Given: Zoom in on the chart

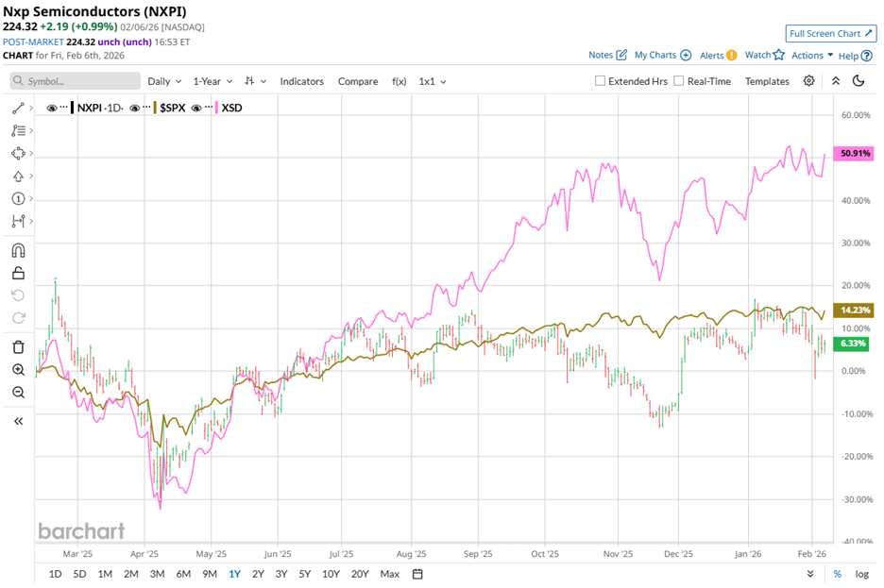Looking at the screenshot, I should click(x=18, y=369).
